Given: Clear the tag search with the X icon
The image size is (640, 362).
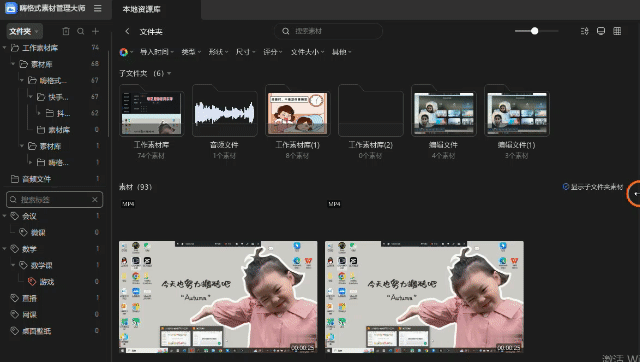Looking at the screenshot, I should tap(95, 199).
